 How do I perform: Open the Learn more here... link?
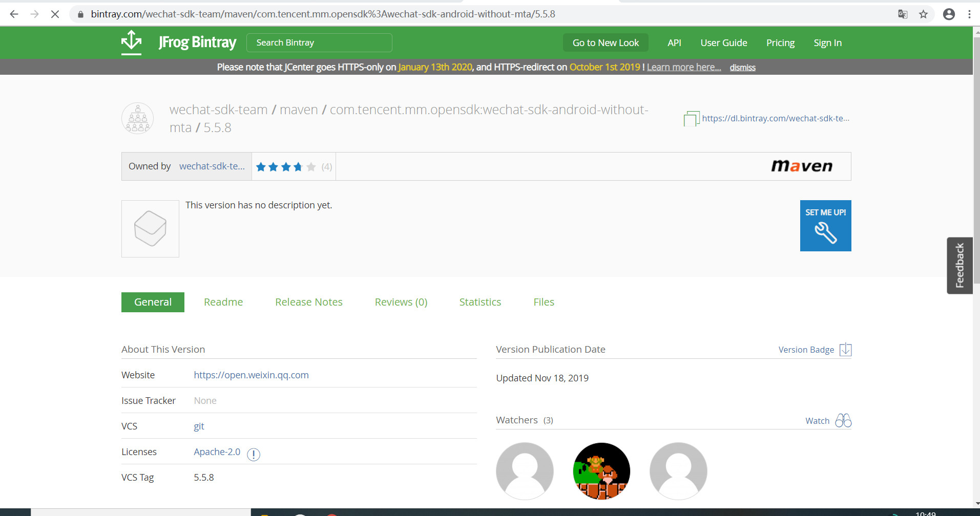click(x=684, y=67)
